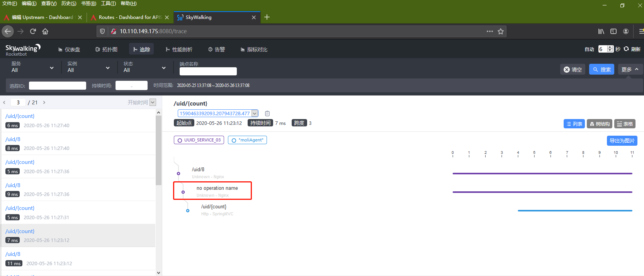Open trace /uid/{count} at 11:27:31
644x276 pixels.
point(78,213)
